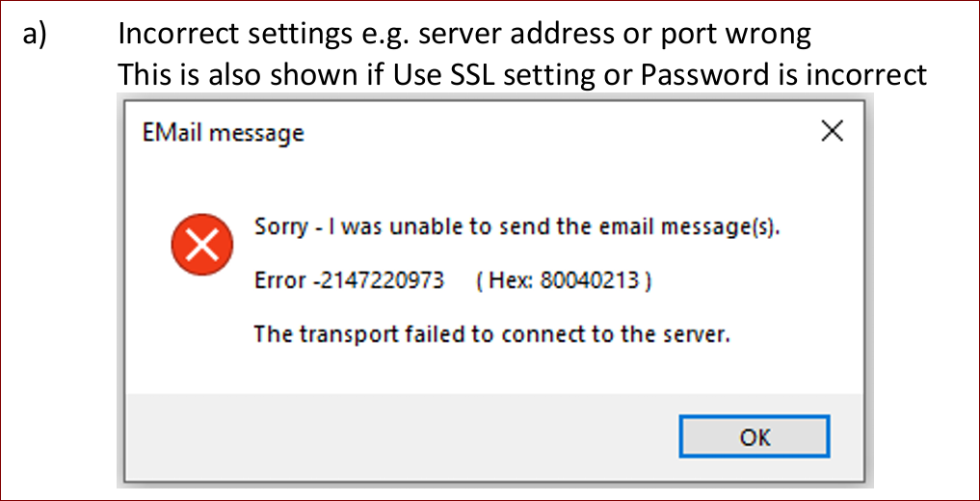Select the 'Sorry - I was unable' message line
Image resolution: width=980 pixels, height=501 pixels.
[x=517, y=226]
